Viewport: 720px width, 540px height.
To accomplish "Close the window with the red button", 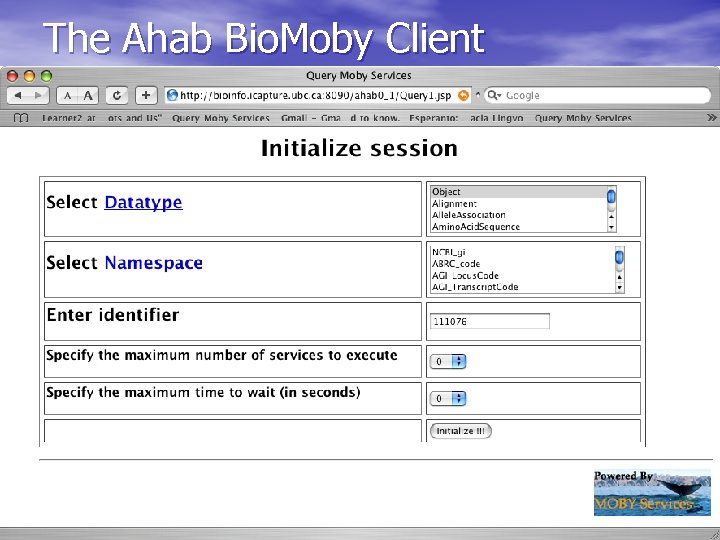I will tap(12, 76).
